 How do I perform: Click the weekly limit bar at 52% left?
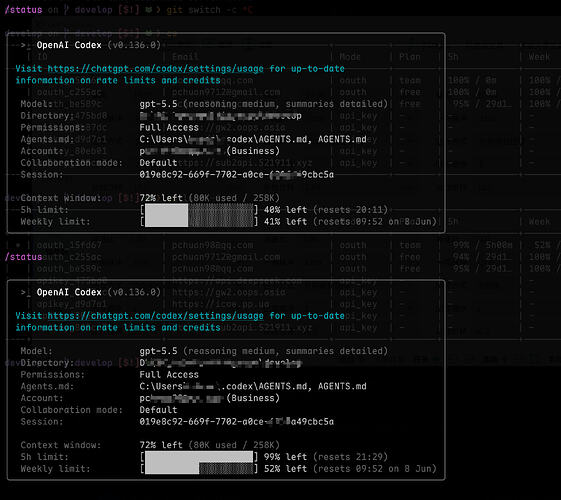(199, 469)
